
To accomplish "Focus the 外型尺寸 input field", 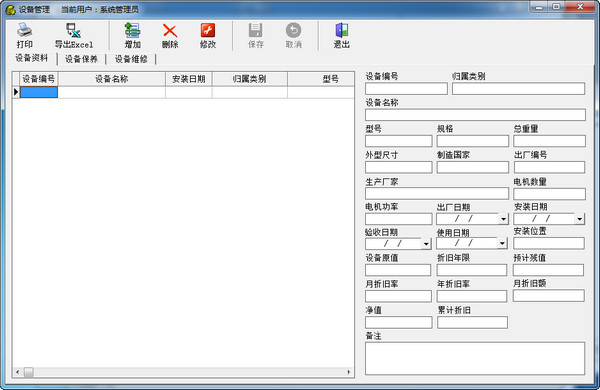I will (398, 167).
